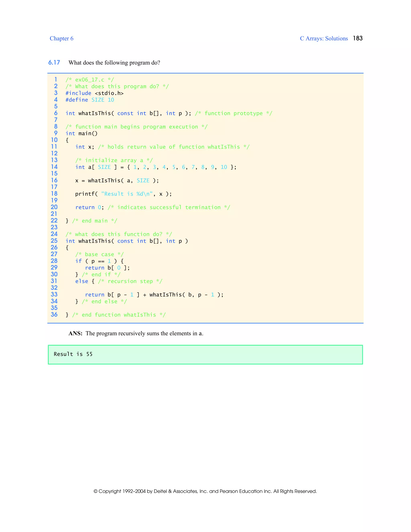Click the 'Result is 55' output
The width and height of the screenshot is (411, 532).
point(73,354)
